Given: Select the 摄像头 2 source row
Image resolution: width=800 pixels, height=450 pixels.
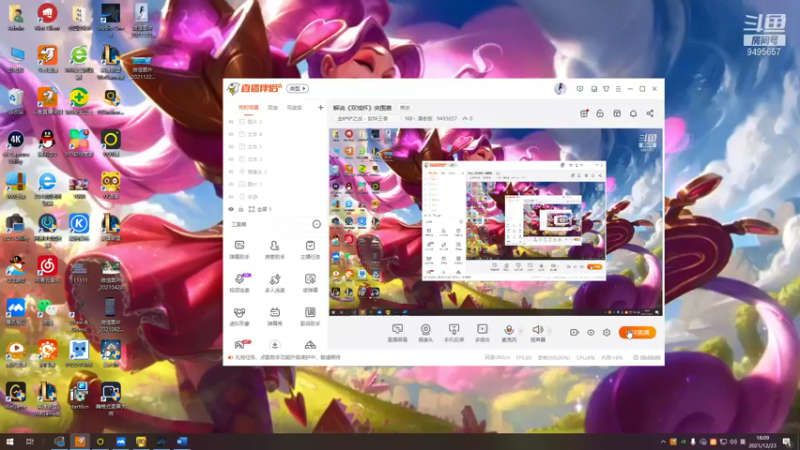Looking at the screenshot, I should 274,172.
